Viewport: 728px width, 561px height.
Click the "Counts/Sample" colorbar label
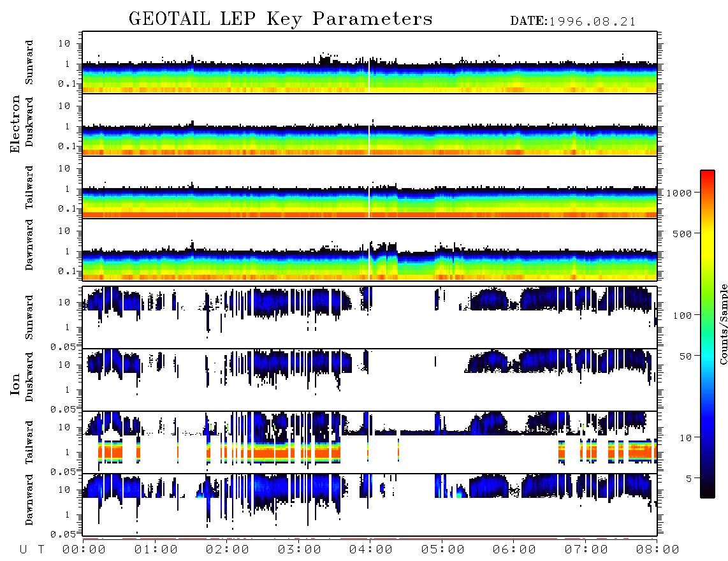723,324
